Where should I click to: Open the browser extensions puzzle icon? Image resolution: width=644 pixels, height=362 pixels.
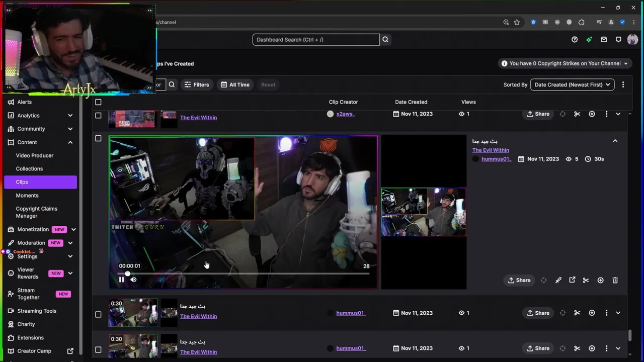[x=582, y=22]
